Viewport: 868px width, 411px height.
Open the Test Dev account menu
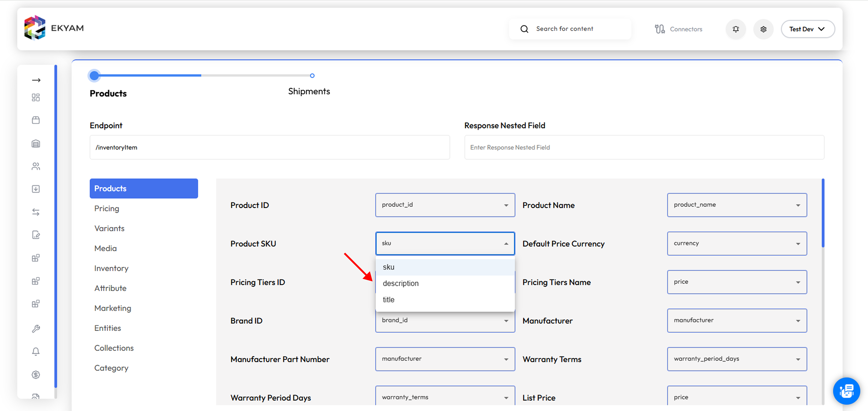coord(807,29)
